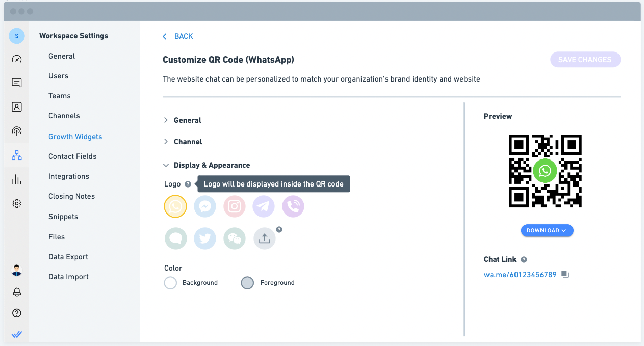Screen dimensions: 644x346
Task: Copy the wa.me chat link
Action: pyautogui.click(x=564, y=274)
